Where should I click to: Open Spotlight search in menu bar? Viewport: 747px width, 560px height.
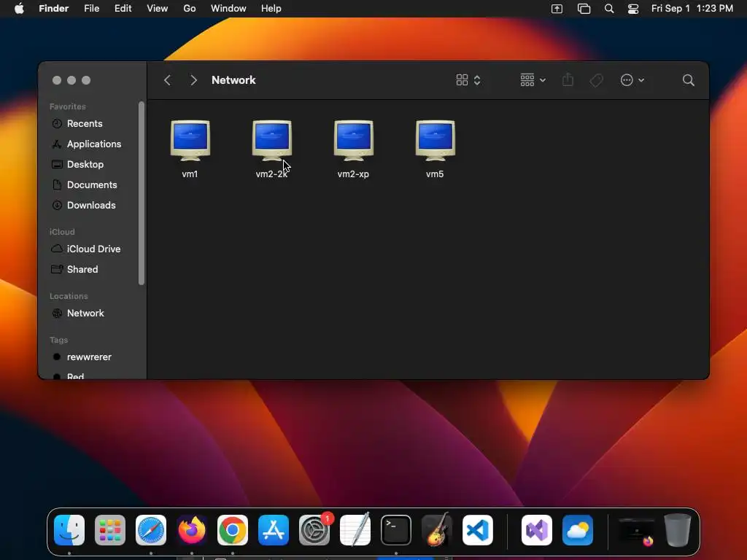coord(609,9)
